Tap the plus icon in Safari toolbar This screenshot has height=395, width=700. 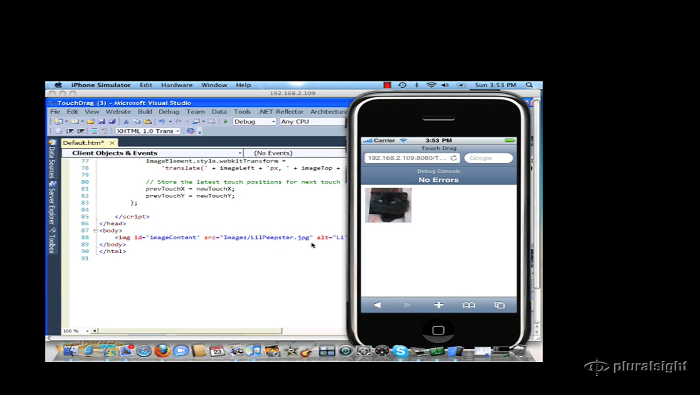click(438, 305)
